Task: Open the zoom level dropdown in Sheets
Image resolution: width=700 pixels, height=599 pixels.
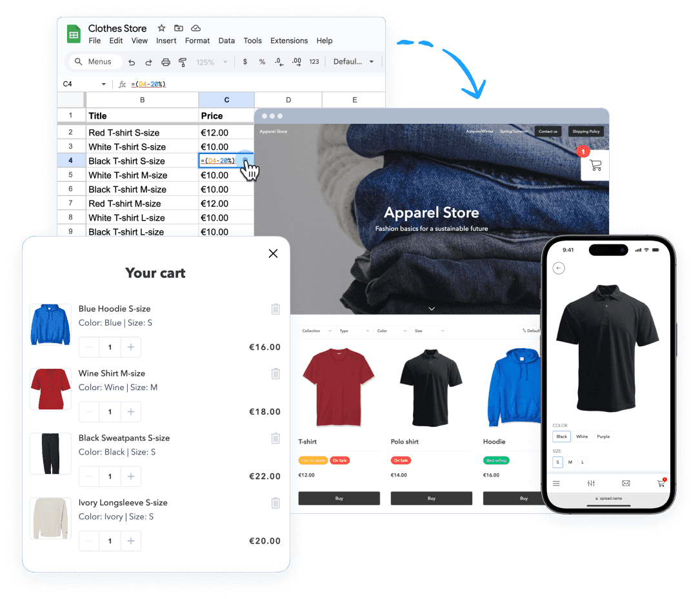Action: [211, 61]
